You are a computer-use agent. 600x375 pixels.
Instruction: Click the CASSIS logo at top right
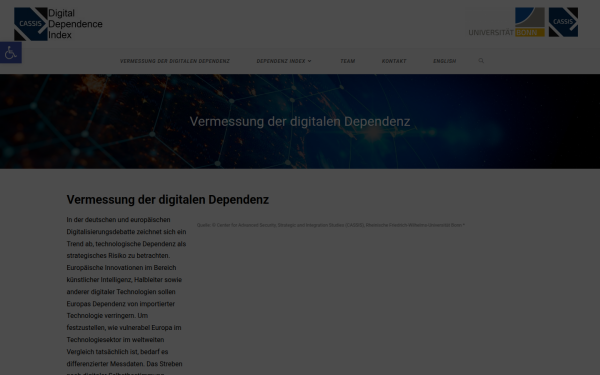tap(563, 22)
